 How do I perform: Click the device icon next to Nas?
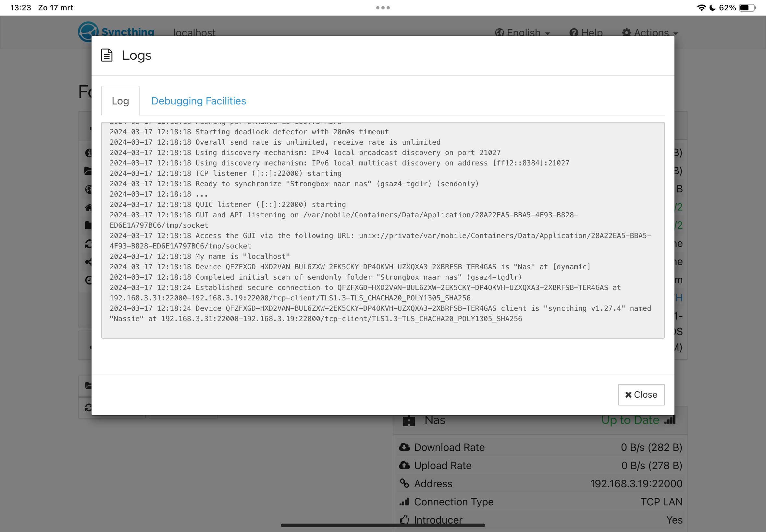pos(409,420)
